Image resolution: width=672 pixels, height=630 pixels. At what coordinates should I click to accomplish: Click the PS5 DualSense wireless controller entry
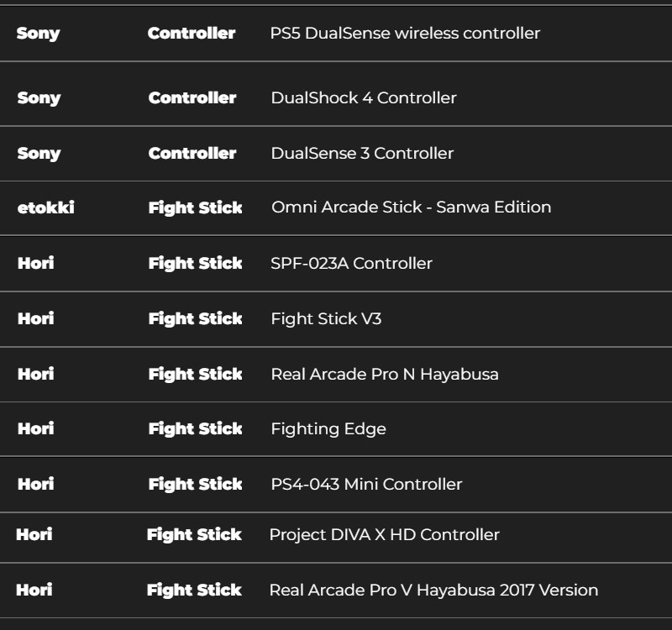[x=404, y=34]
